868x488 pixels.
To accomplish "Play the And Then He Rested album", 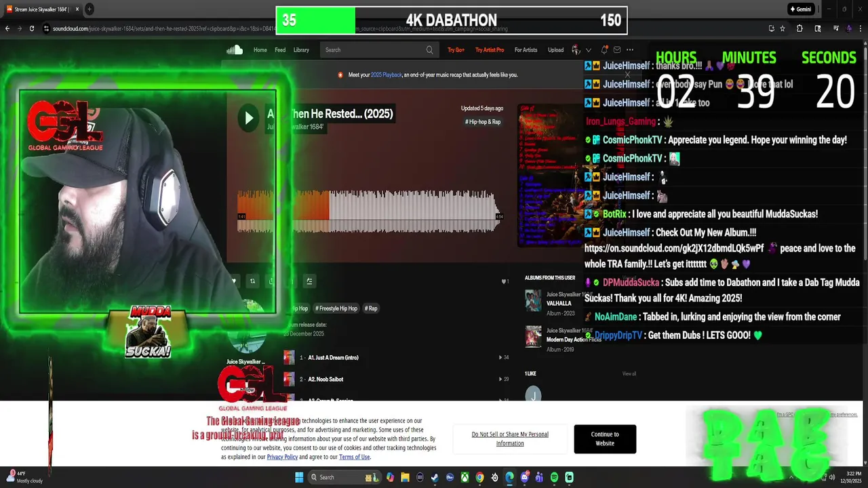I will [x=249, y=118].
